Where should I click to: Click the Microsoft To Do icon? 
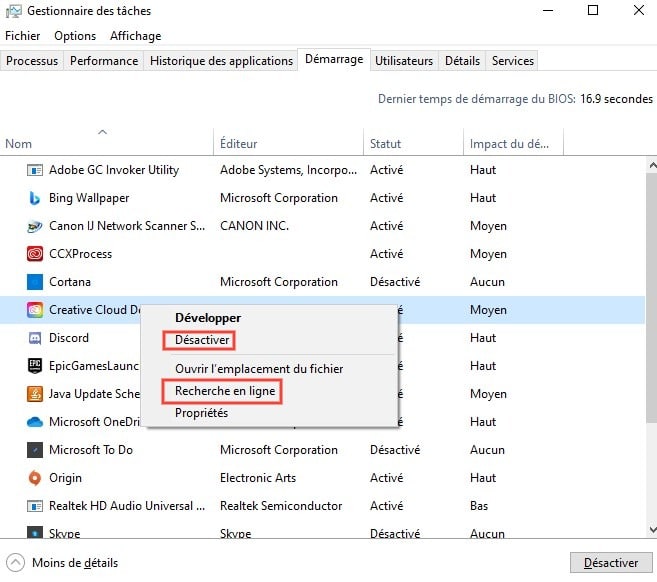coord(35,450)
